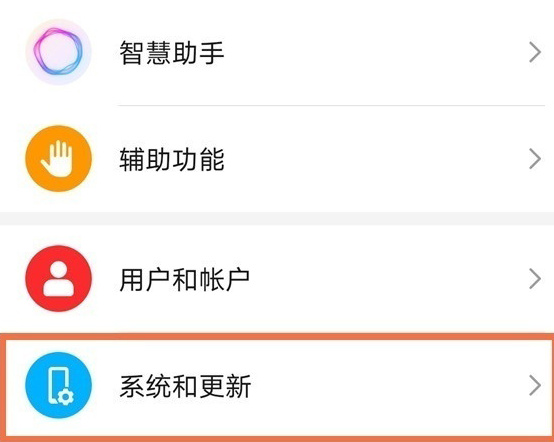Click the orange highlighted 系统和更新 row's blank area
This screenshot has width=554, height=442.
389,385
